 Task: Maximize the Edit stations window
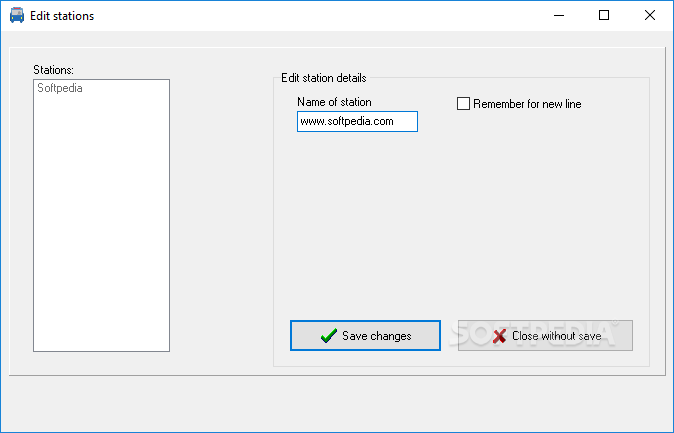click(x=604, y=15)
